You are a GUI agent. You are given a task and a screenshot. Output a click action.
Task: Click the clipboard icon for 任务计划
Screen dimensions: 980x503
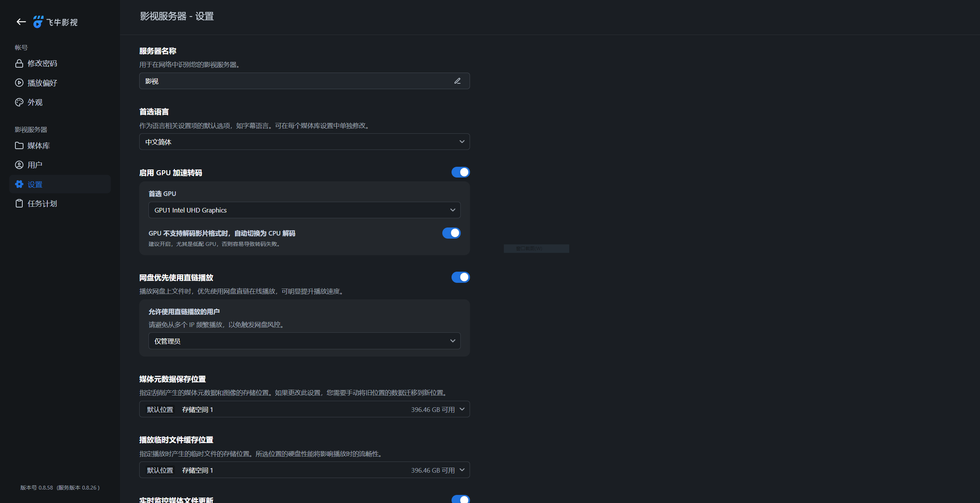[x=19, y=204]
